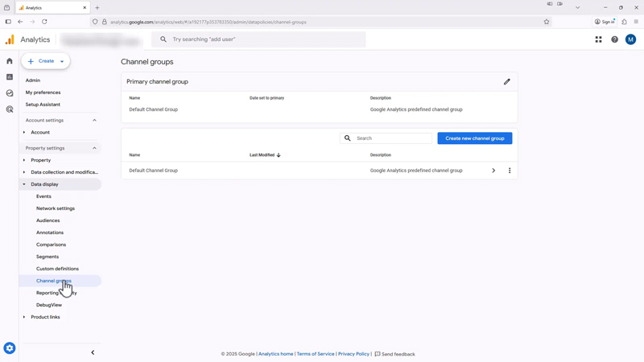Open the Help question mark icon
644x362 pixels.
[x=615, y=39]
